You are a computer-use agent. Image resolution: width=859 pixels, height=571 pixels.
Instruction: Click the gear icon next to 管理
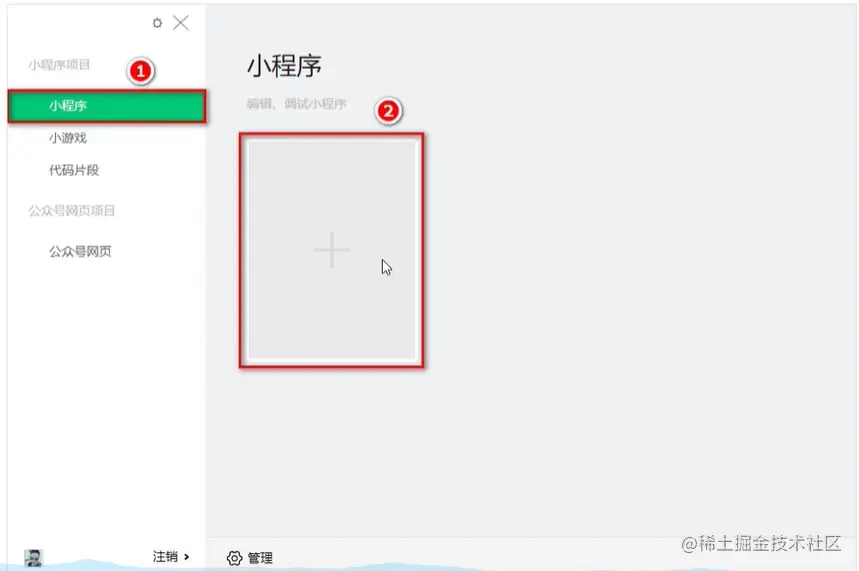pyautogui.click(x=234, y=558)
